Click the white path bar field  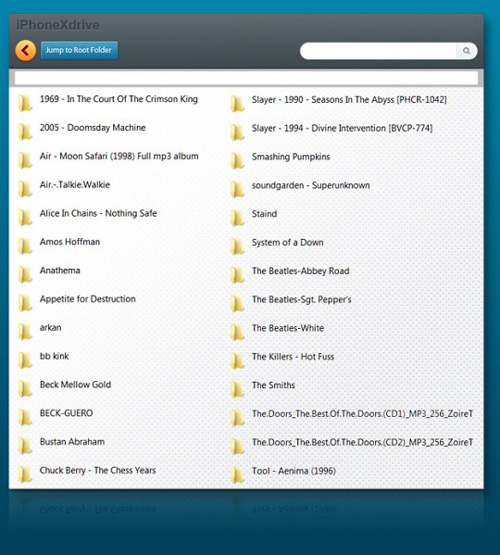[x=246, y=78]
